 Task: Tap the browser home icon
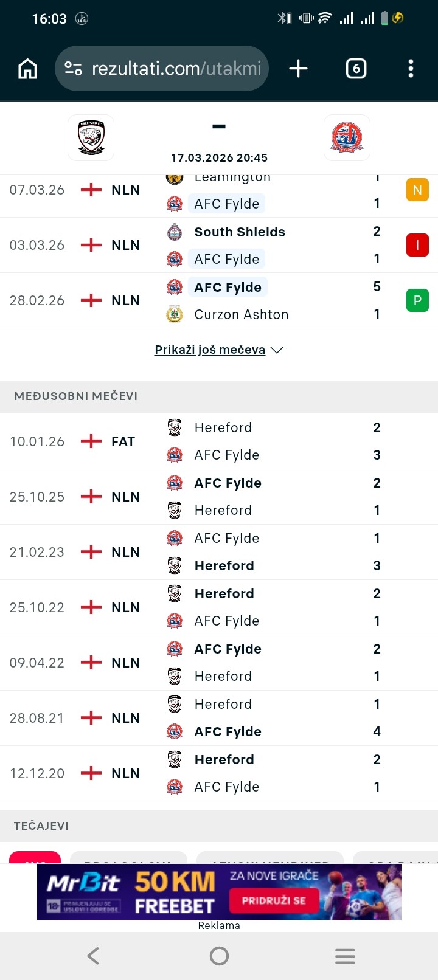click(x=28, y=69)
